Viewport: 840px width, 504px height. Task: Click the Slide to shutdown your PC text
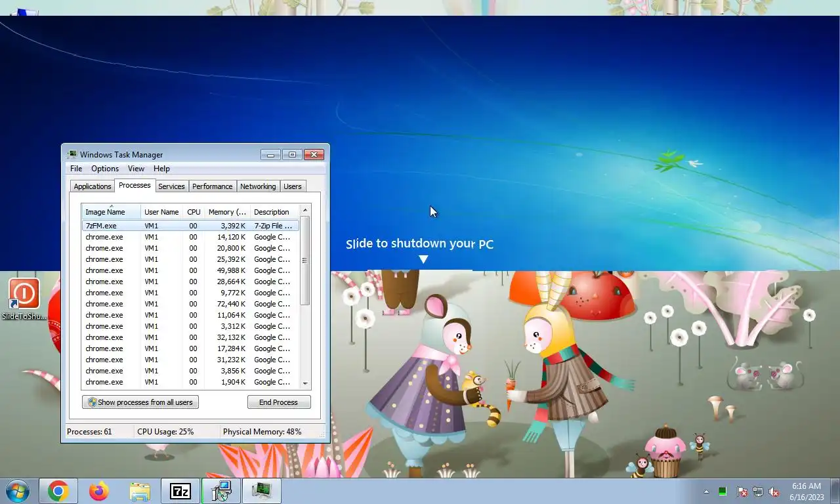419,243
